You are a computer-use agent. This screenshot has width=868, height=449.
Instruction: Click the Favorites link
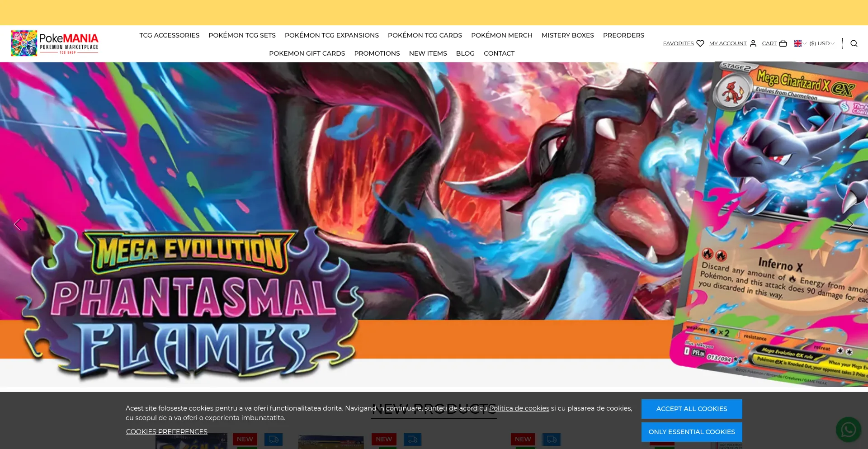pyautogui.click(x=678, y=43)
